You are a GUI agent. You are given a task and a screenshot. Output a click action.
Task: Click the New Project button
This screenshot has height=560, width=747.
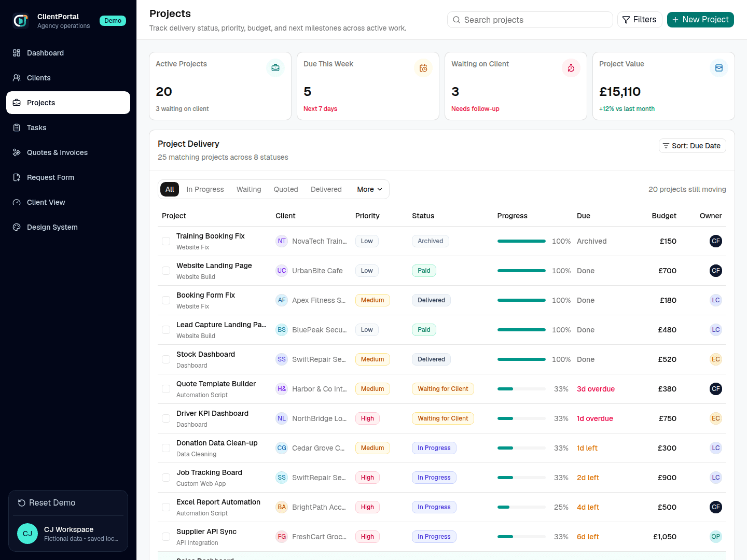point(700,20)
